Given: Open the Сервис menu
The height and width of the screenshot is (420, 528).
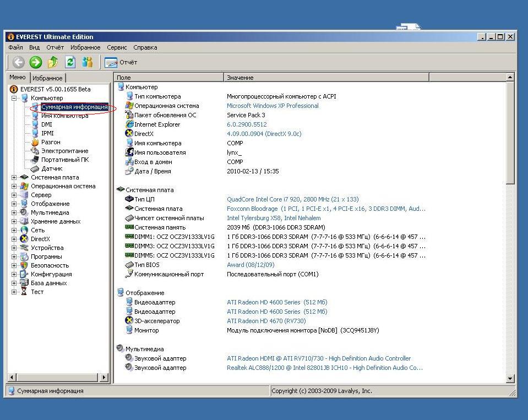Looking at the screenshot, I should click(x=117, y=47).
